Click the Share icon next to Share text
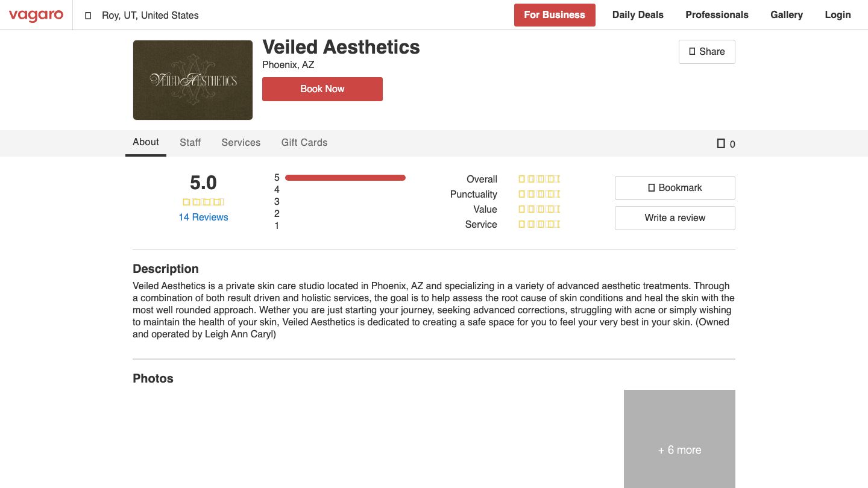This screenshot has height=488, width=868. [691, 52]
